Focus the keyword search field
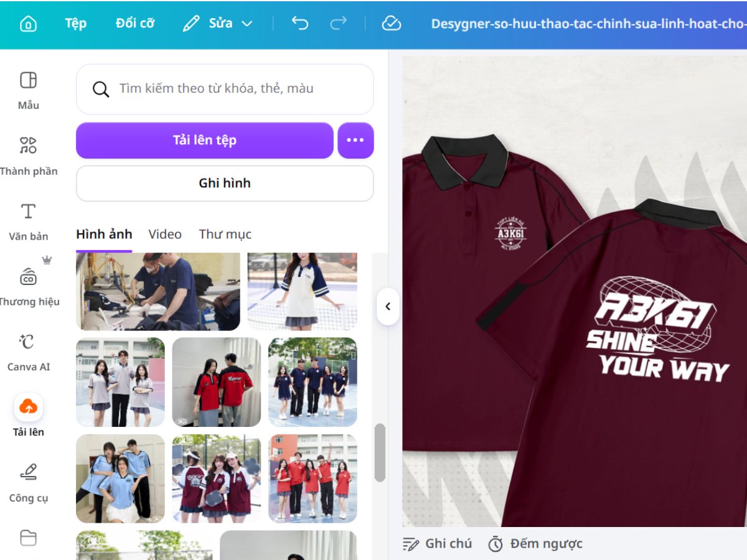 (225, 89)
